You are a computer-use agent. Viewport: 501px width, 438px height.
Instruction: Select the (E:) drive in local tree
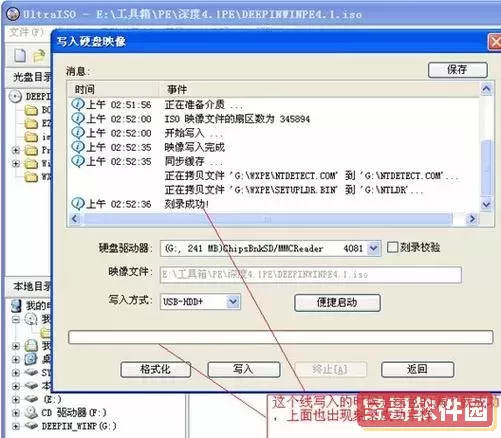(x=52, y=399)
